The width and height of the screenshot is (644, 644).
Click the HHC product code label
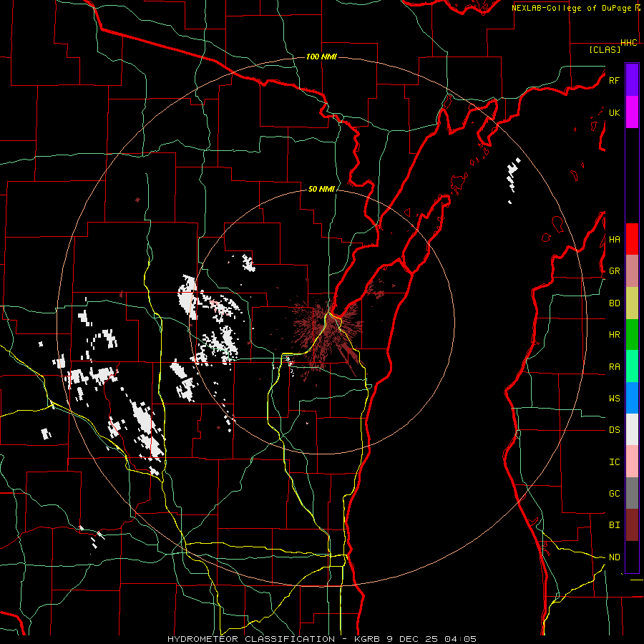tap(628, 43)
